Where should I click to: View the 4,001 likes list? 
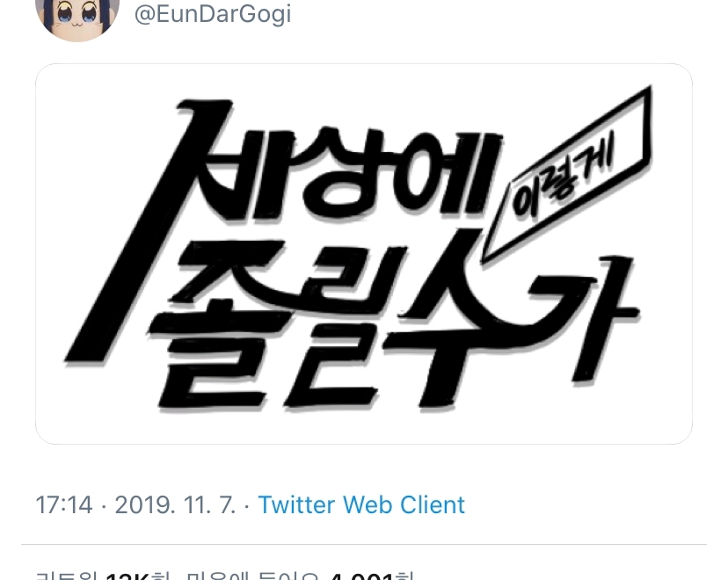click(361, 576)
